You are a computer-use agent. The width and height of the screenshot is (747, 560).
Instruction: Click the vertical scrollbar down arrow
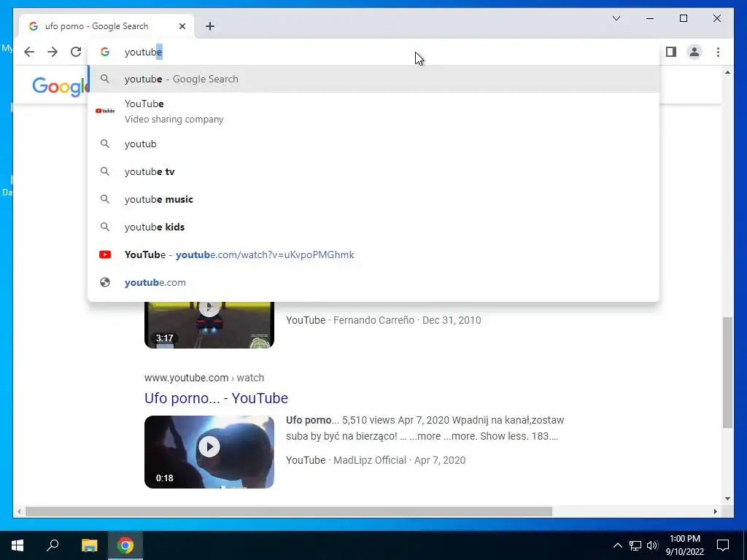tap(727, 499)
